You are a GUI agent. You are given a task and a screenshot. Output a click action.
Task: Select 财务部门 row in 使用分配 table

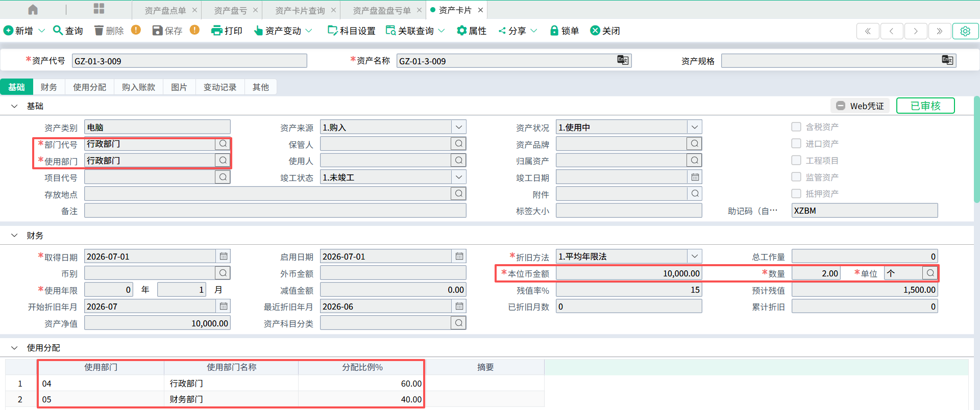coord(275,399)
